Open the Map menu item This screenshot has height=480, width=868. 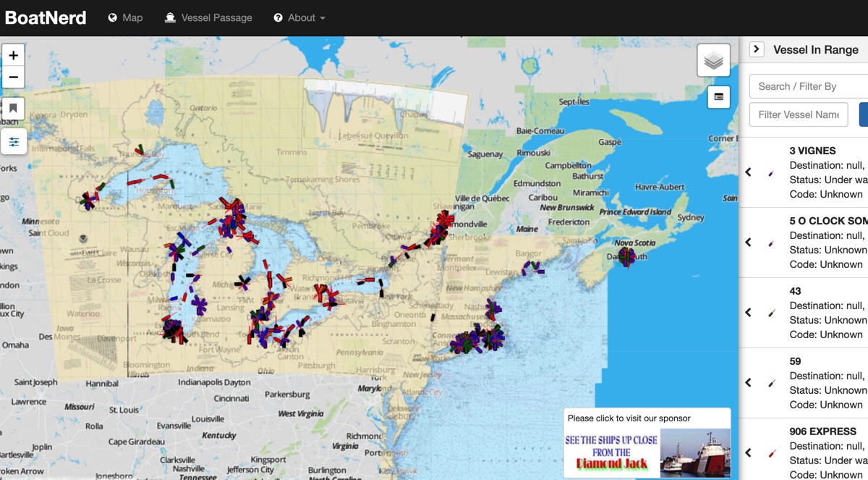tap(125, 18)
